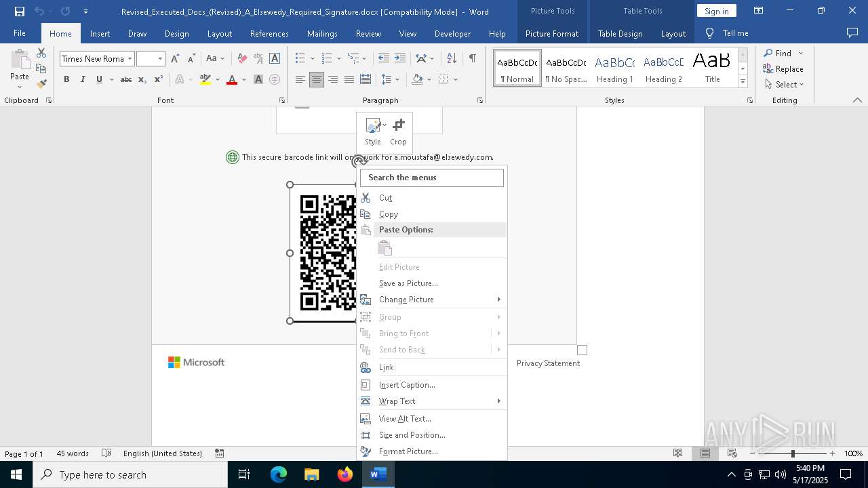Click the Clear All Formatting icon

(242, 58)
